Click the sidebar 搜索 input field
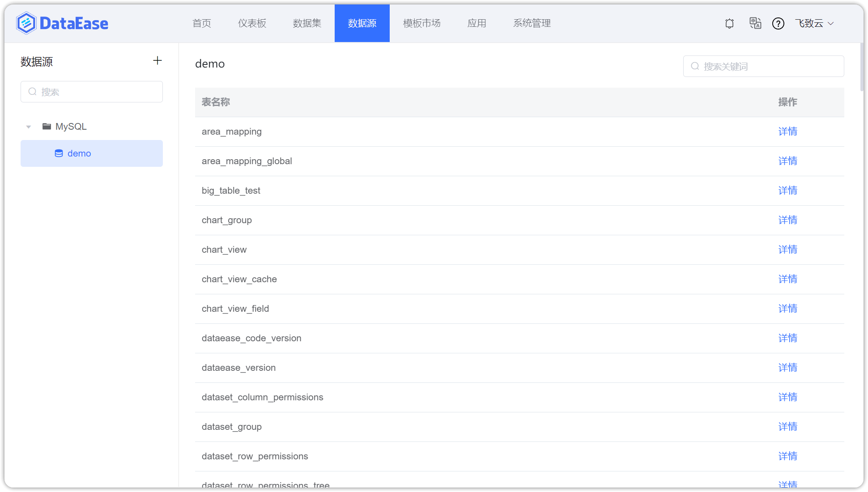The width and height of the screenshot is (868, 492). (91, 91)
